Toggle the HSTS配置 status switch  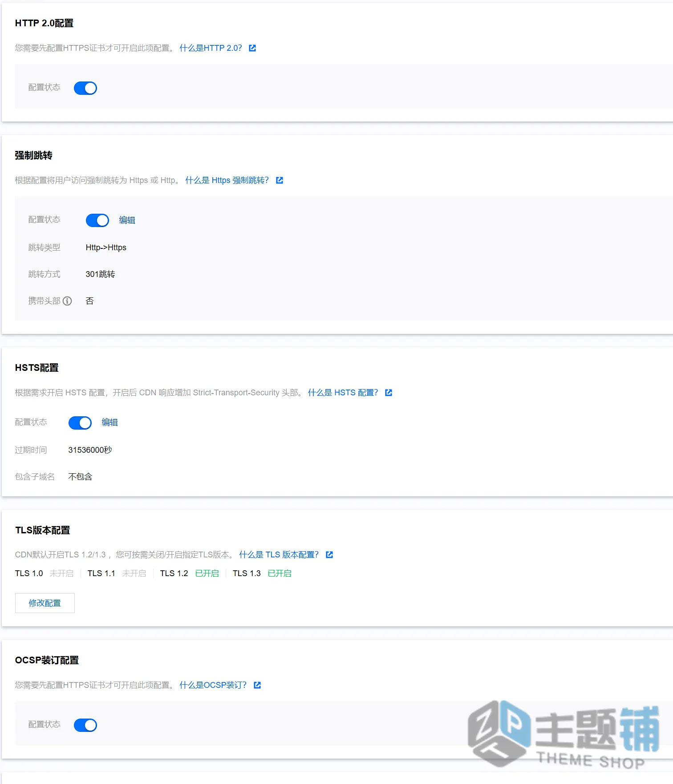[80, 423]
